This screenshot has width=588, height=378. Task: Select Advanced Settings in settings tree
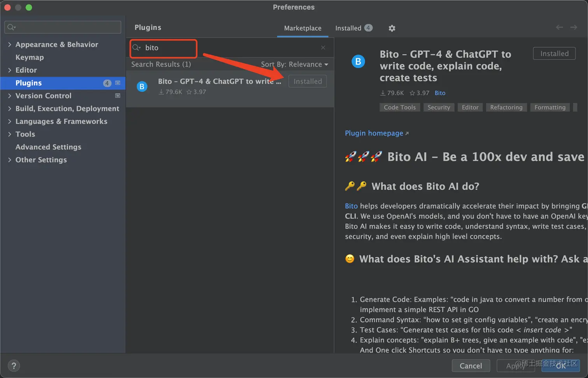click(48, 147)
